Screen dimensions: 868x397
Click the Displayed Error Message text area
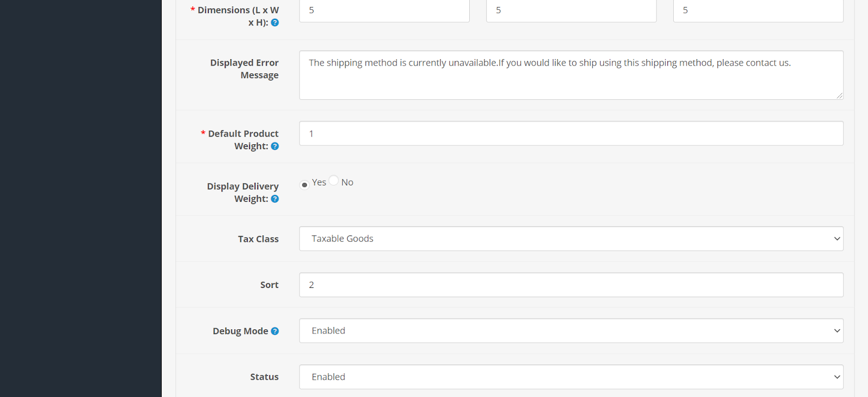coord(571,75)
